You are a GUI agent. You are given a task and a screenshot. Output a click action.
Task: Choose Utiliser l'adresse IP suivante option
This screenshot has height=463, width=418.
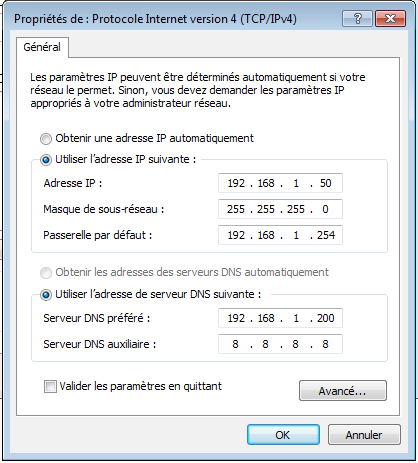point(46,160)
